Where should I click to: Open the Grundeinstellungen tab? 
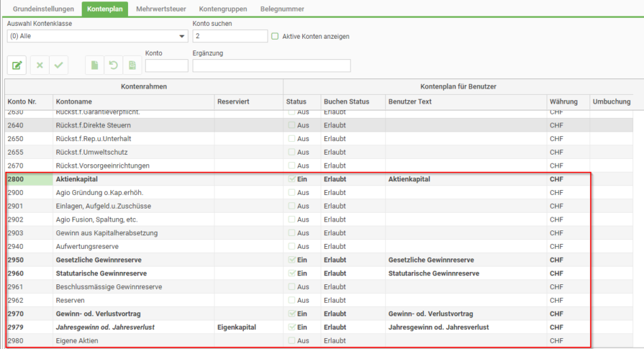(x=43, y=9)
